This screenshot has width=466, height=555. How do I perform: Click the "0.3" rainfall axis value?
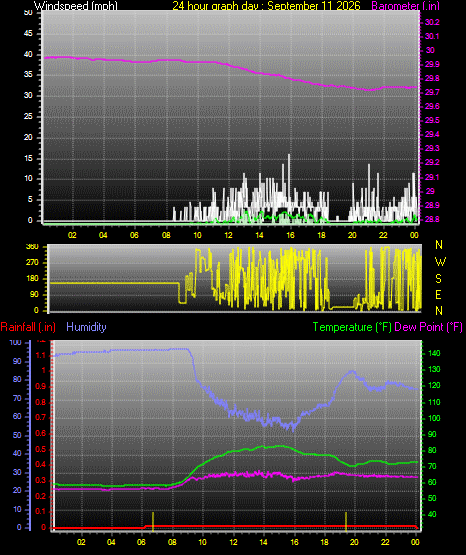tap(41, 481)
